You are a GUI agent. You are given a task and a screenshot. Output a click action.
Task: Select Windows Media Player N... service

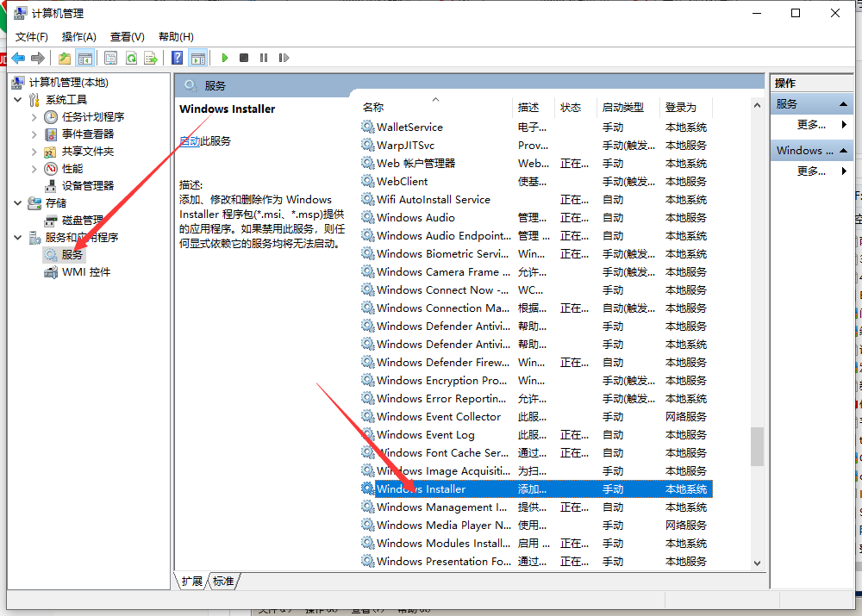click(536, 526)
